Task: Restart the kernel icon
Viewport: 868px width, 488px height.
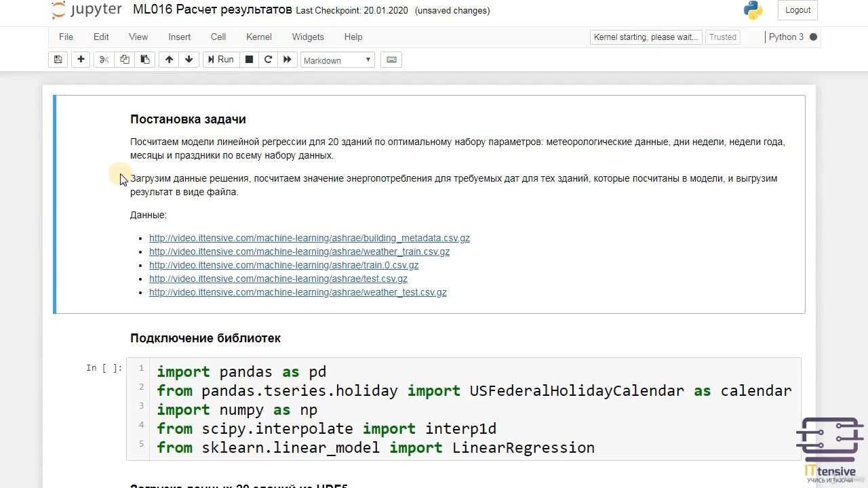Action: tap(268, 60)
